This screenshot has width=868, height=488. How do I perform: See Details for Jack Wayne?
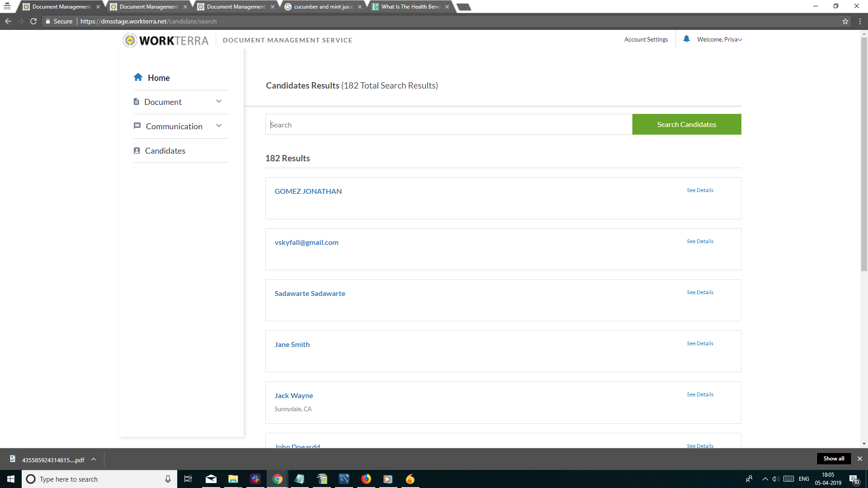coord(700,394)
